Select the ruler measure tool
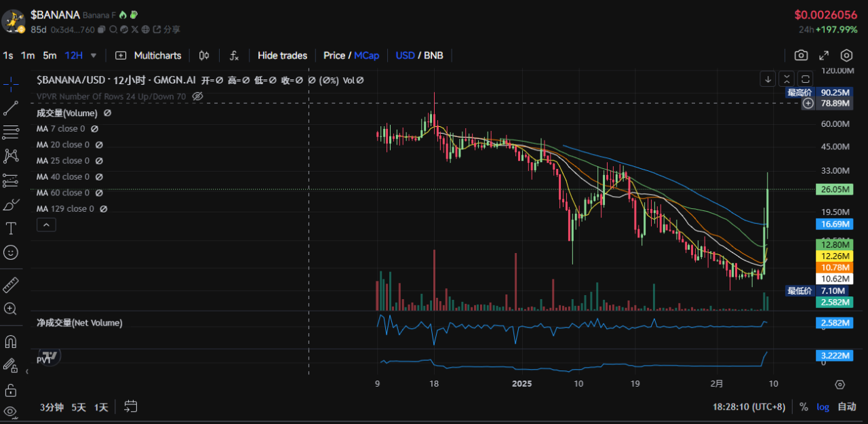Viewport: 868px width, 424px height. coord(11,284)
